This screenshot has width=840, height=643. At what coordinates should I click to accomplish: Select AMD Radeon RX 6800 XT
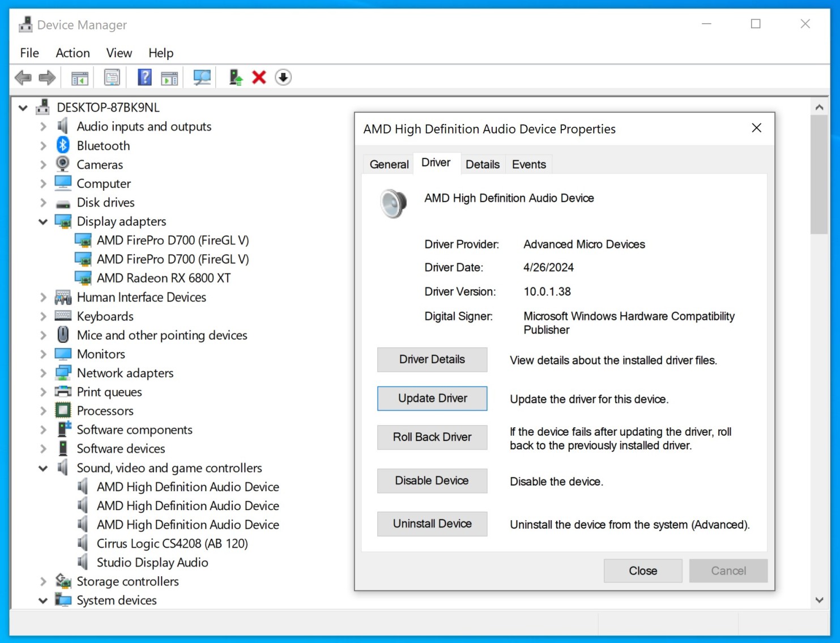click(164, 278)
